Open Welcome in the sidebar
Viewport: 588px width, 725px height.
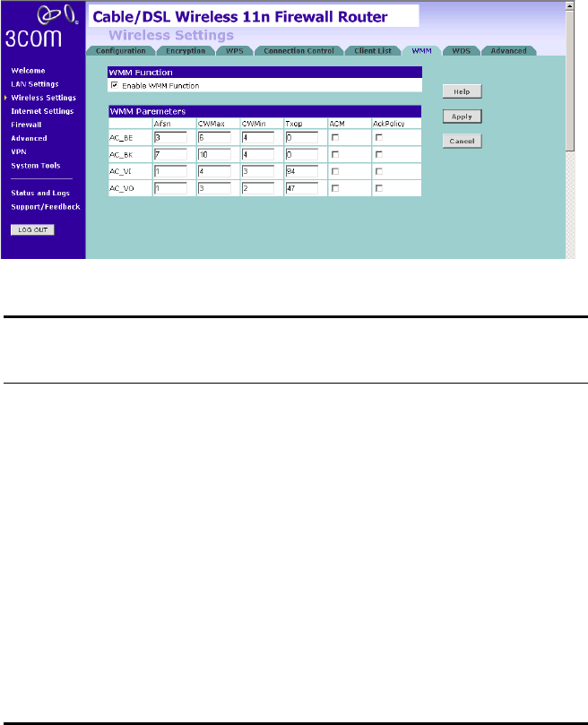[x=28, y=71]
